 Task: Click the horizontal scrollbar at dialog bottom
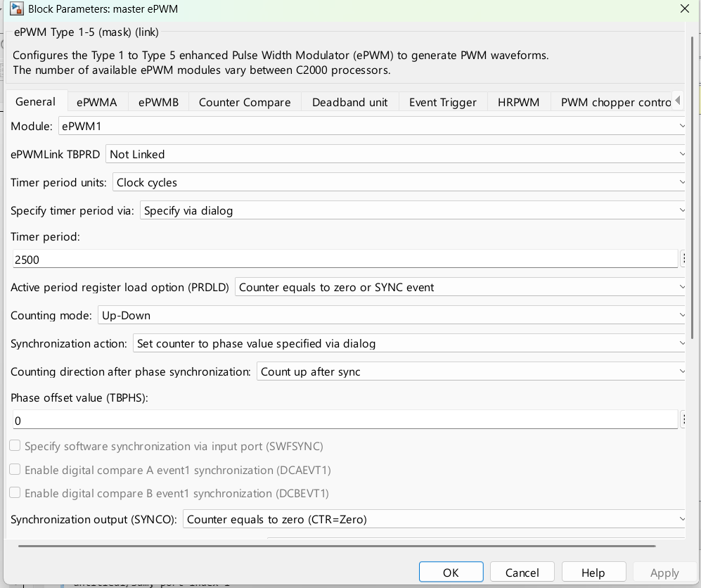[337, 546]
